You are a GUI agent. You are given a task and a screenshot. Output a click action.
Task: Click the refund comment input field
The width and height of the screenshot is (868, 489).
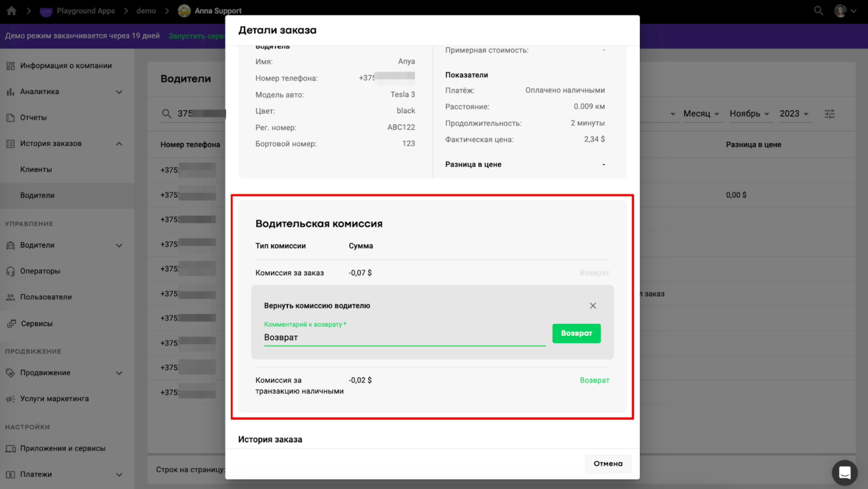pos(404,337)
